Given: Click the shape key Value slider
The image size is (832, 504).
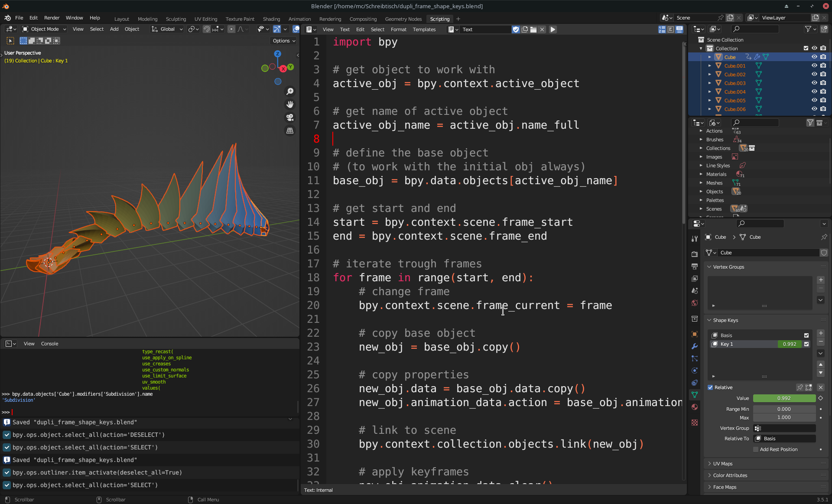Looking at the screenshot, I should pos(784,398).
